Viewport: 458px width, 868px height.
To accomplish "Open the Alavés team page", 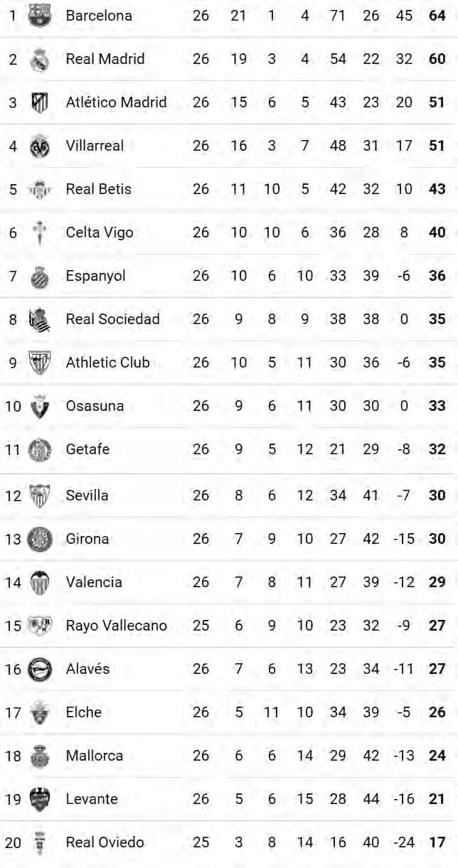I will click(x=87, y=668).
